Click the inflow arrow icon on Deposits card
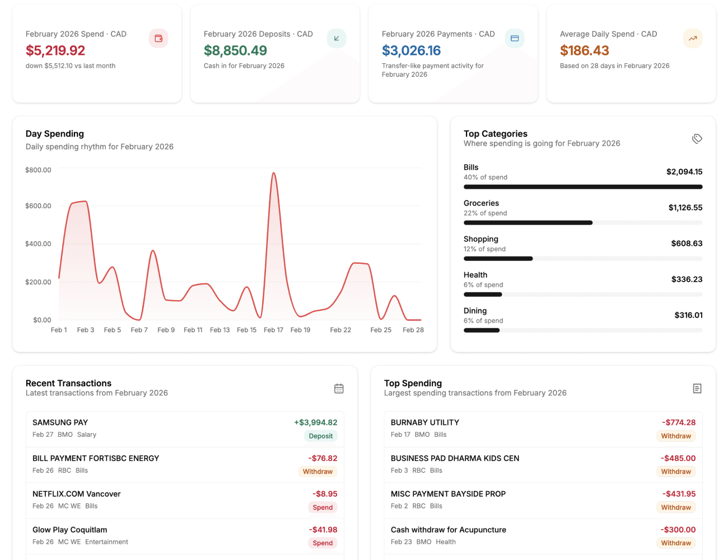Viewport: 728px width, 560px height. click(336, 38)
